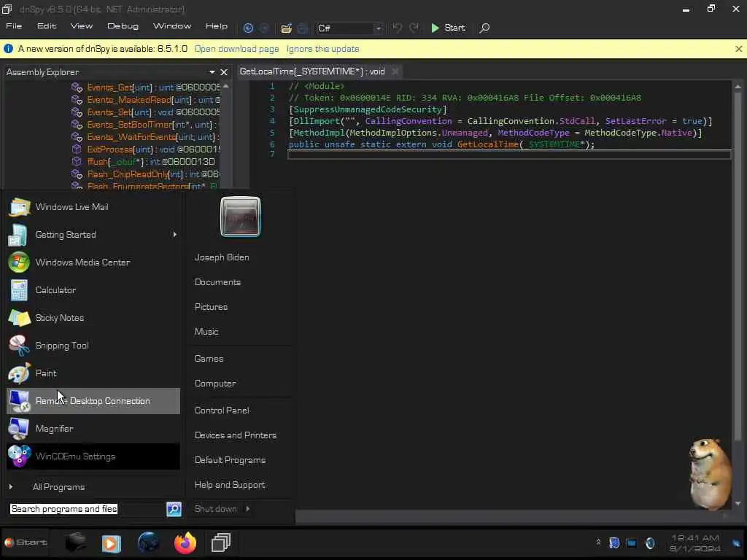This screenshot has height=560, width=747.
Task: Select Events_Get(uint) method in tree
Action: click(146, 87)
